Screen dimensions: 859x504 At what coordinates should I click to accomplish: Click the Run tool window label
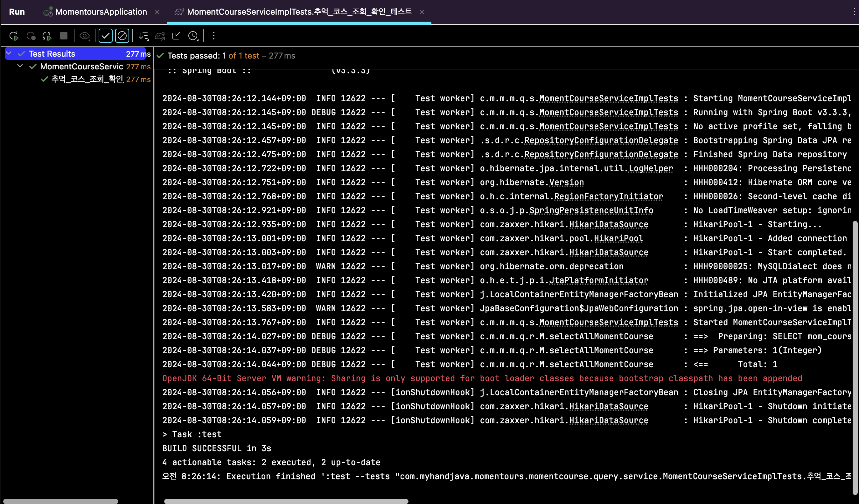17,12
